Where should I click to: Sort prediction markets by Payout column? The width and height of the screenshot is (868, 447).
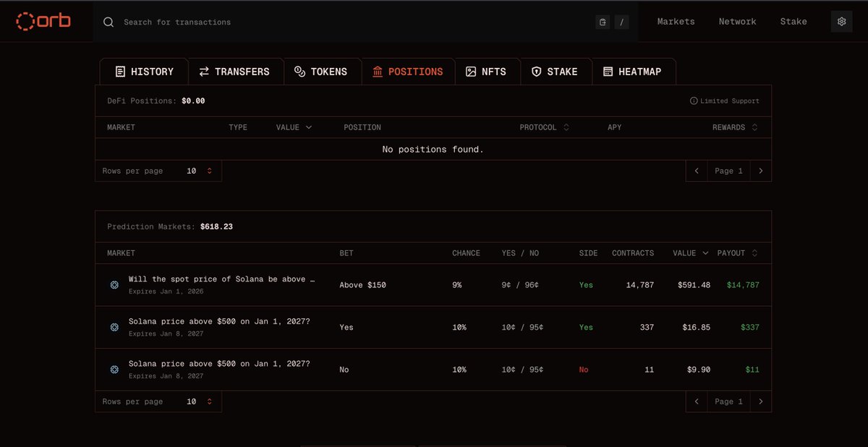pos(738,253)
